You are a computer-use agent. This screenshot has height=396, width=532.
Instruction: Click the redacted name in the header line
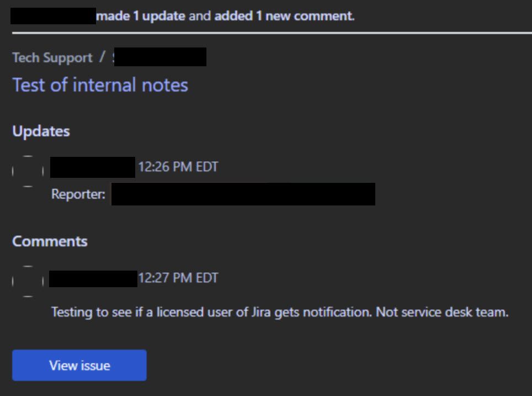(53, 16)
